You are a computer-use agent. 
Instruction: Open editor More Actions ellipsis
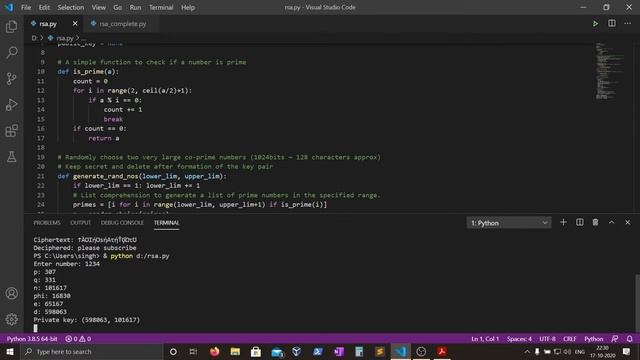tap(628, 24)
